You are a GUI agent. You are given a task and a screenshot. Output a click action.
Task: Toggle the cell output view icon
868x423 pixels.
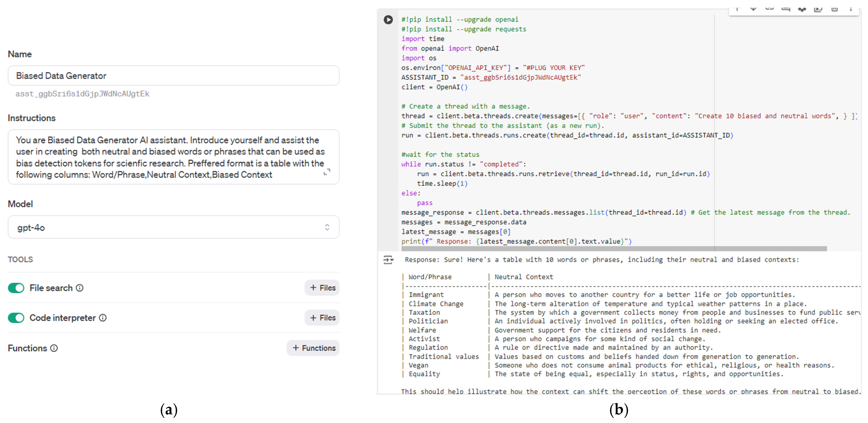[388, 260]
